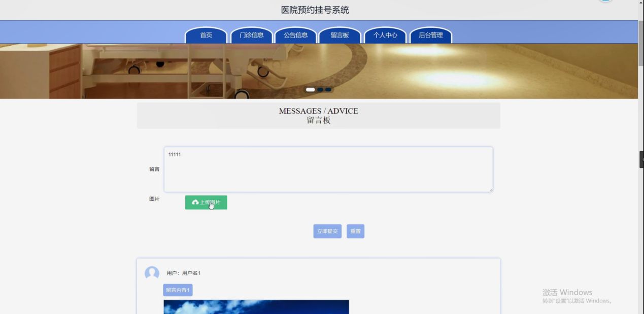The image size is (644, 314).
Task: Click the 医院预约挂号系统 site title
Action: pos(315,10)
